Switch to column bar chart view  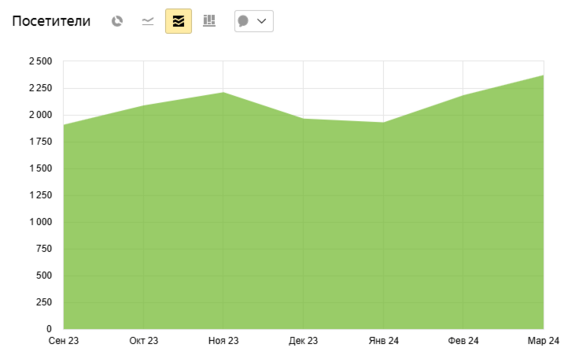[x=209, y=21]
